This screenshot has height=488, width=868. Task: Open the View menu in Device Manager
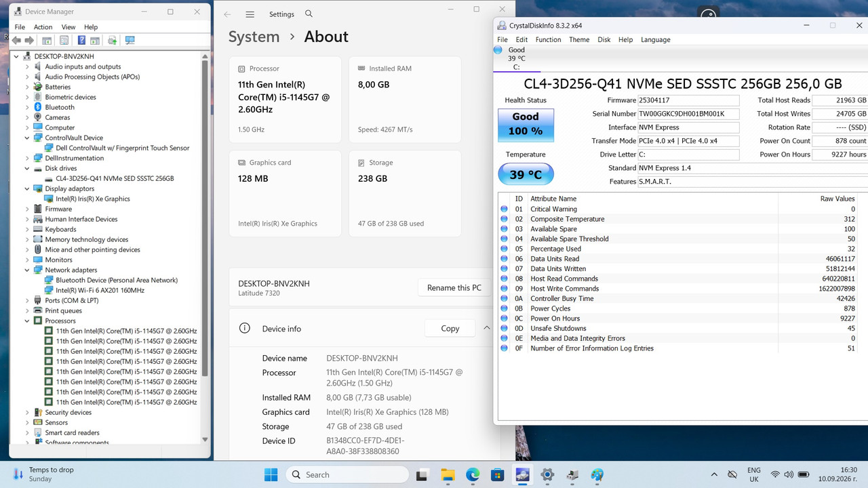point(68,27)
